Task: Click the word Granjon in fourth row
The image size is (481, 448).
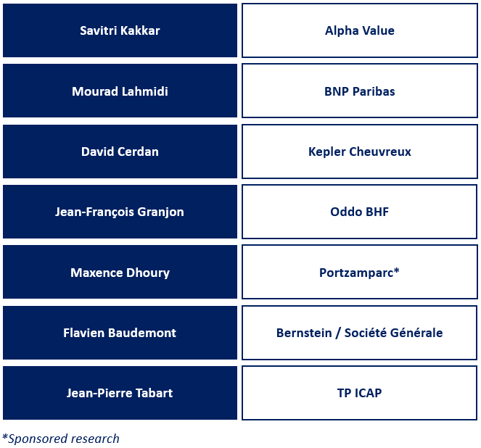Action: (x=160, y=212)
